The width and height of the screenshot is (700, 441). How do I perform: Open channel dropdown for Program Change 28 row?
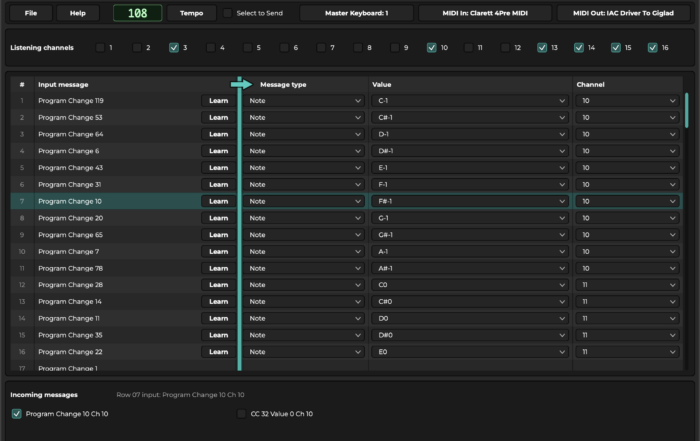tap(627, 285)
